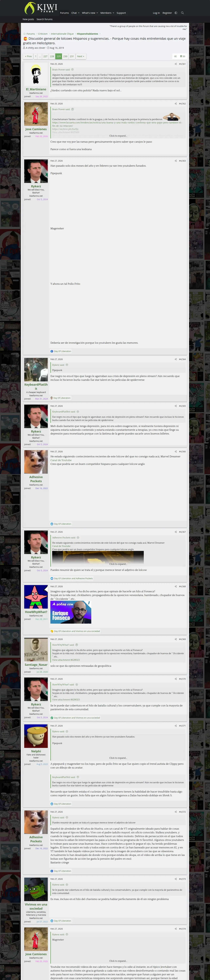The height and width of the screenshot is (980, 210).
Task: Click share icon on post #4,567
Action: 176,532
